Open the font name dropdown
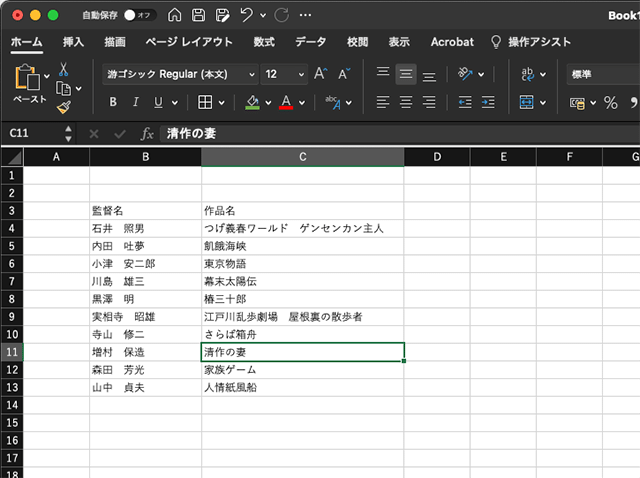Image resolution: width=640 pixels, height=478 pixels. click(x=178, y=74)
